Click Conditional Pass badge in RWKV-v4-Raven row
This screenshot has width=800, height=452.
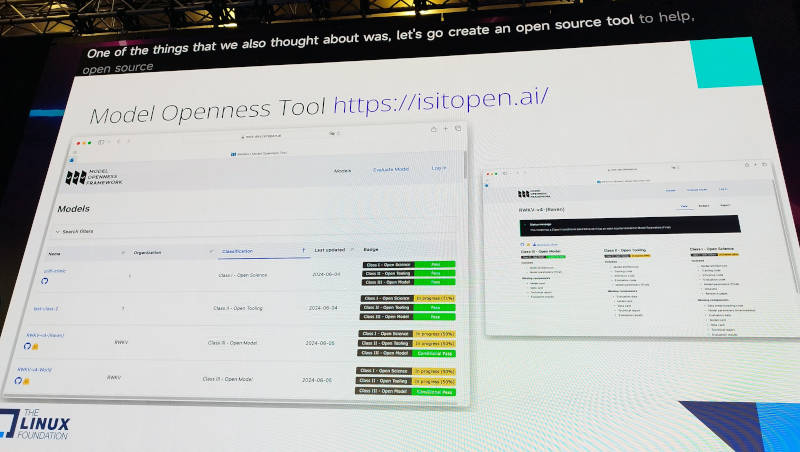407,353
